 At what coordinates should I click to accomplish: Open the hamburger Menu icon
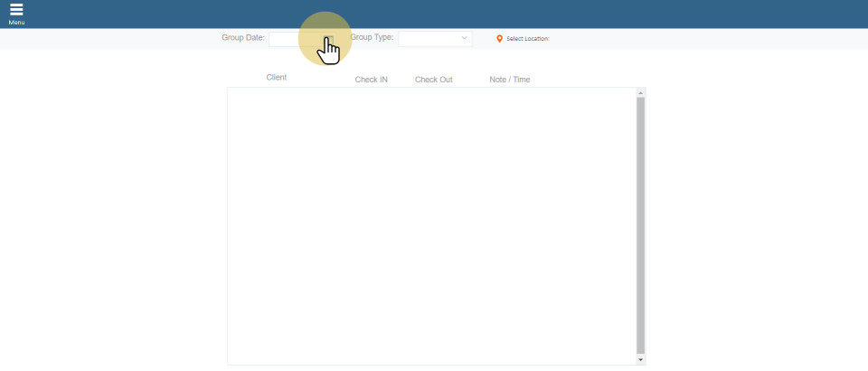coord(16,10)
